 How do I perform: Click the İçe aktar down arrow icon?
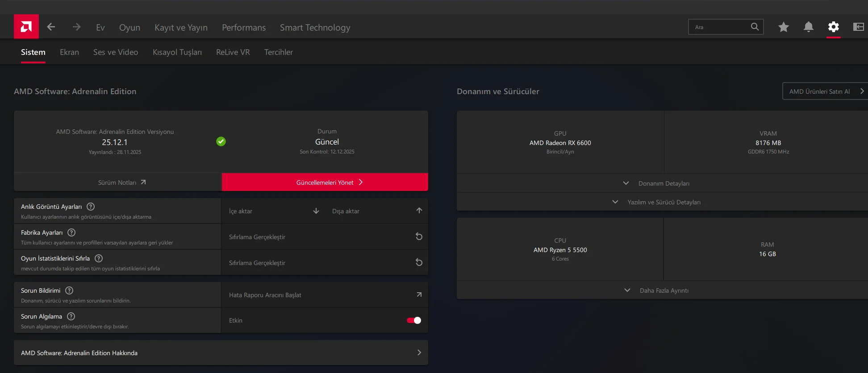[316, 211]
